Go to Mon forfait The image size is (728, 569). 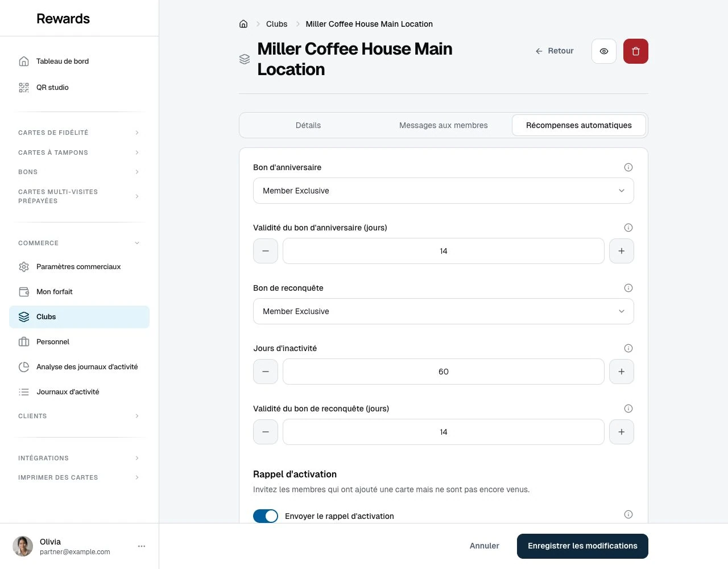tap(79, 292)
